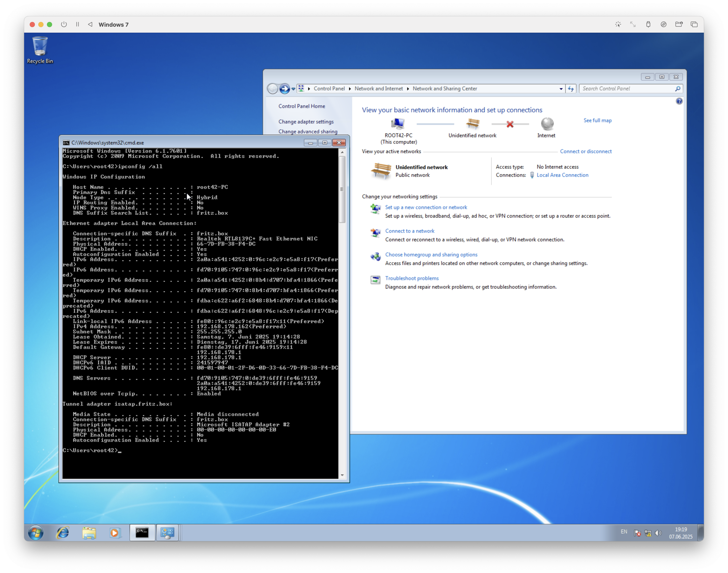This screenshot has height=573, width=728.
Task: Open the Local Area Connection link
Action: tap(562, 175)
